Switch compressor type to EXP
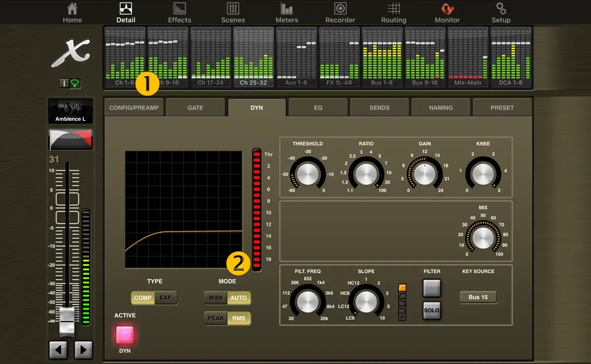 (x=165, y=298)
